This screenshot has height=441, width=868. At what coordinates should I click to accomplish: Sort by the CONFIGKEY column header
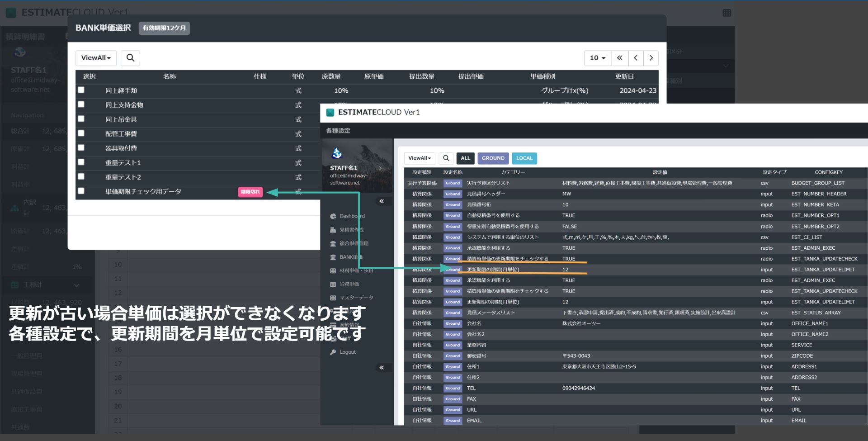(x=829, y=172)
